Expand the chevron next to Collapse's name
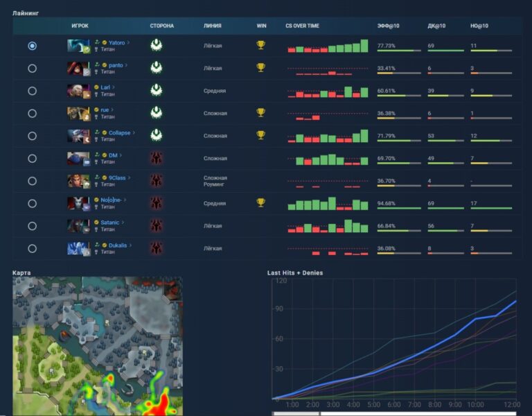 coord(134,132)
